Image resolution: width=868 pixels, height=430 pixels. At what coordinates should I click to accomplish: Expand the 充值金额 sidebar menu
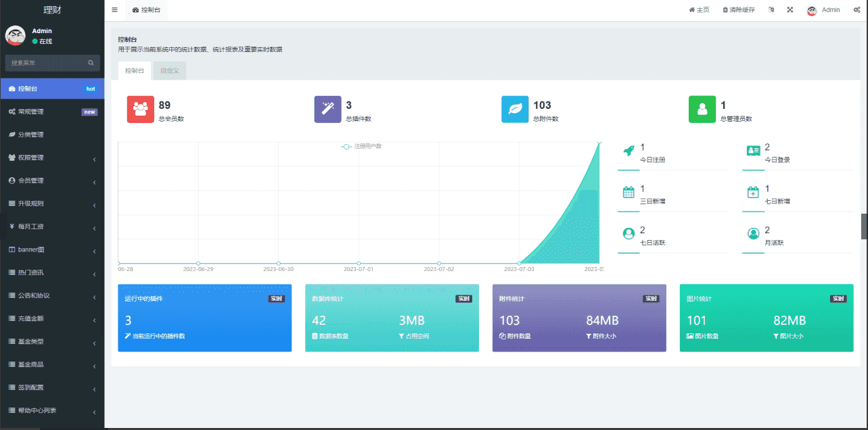[x=52, y=318]
